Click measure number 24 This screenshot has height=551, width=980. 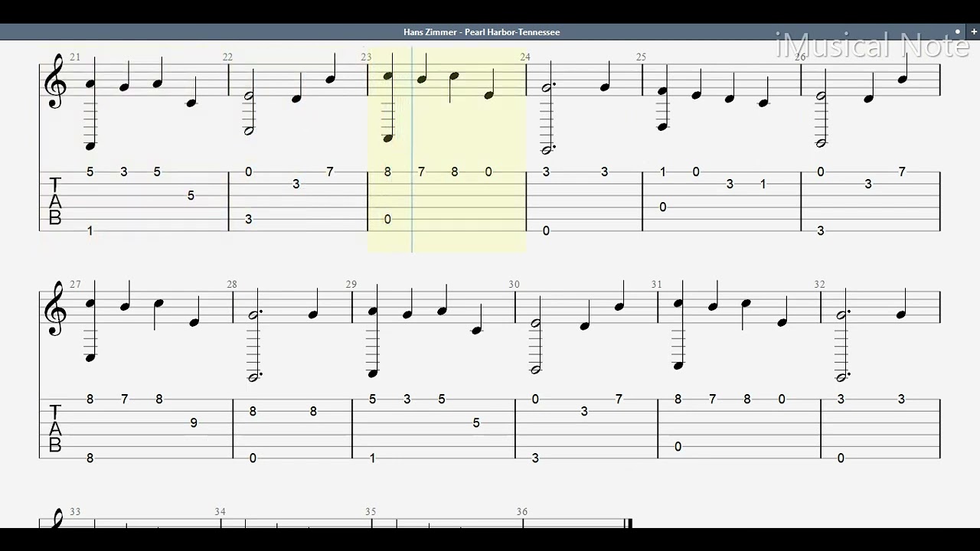[525, 57]
